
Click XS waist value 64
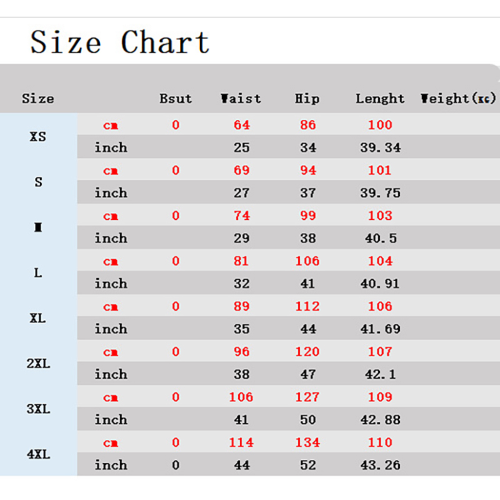[242, 125]
